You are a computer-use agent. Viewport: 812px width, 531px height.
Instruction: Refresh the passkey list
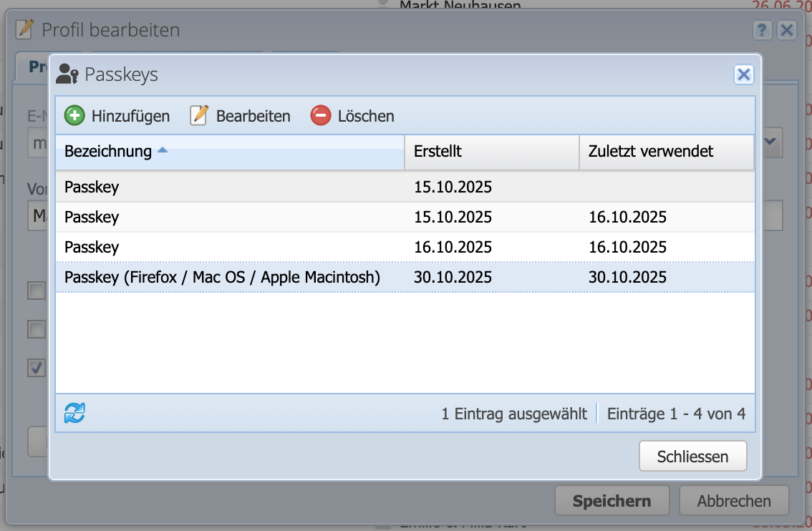coord(74,413)
